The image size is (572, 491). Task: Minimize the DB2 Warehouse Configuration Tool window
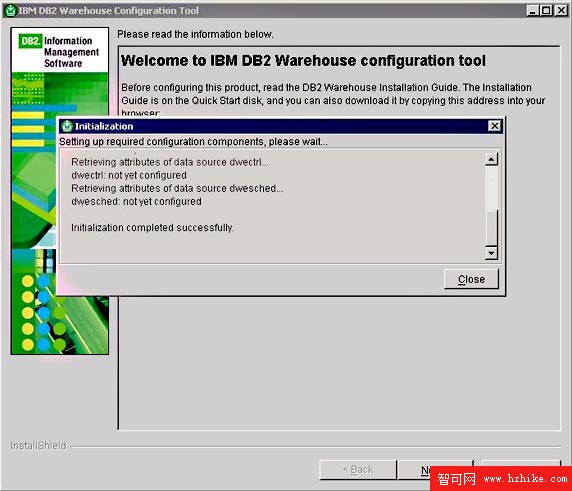point(533,11)
